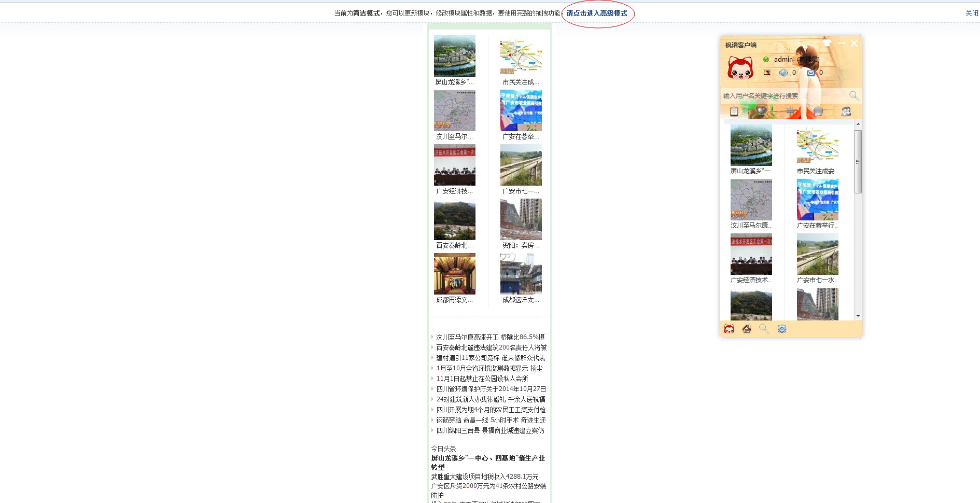This screenshot has width=980, height=503.
Task: Switch to the contacts group tab
Action: (x=846, y=111)
